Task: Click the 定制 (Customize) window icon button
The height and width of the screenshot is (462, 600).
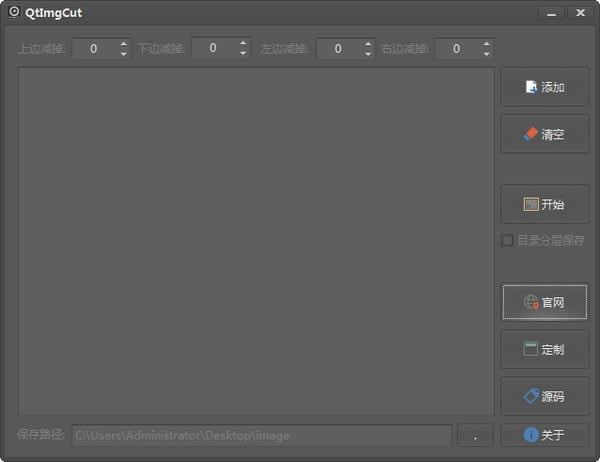Action: click(545, 349)
